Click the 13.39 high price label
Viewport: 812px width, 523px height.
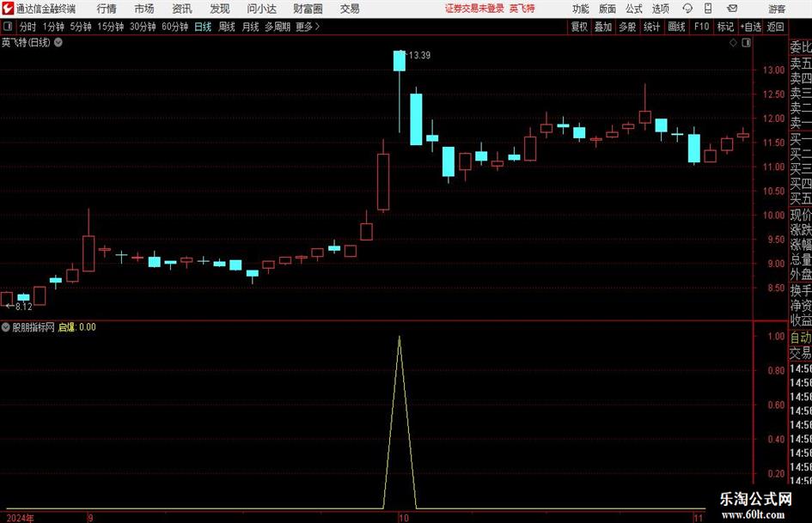click(x=419, y=55)
